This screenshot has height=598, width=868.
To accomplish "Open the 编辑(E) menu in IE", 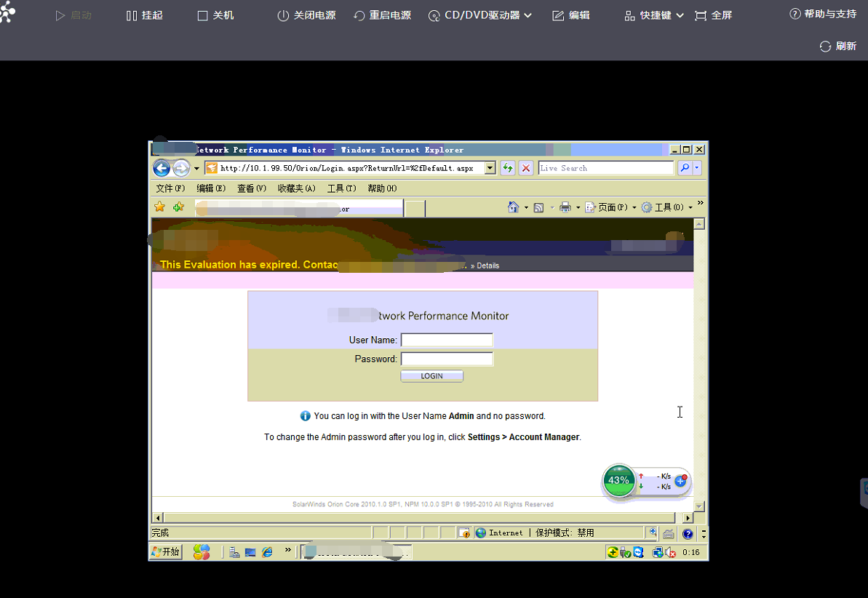I will tap(211, 188).
